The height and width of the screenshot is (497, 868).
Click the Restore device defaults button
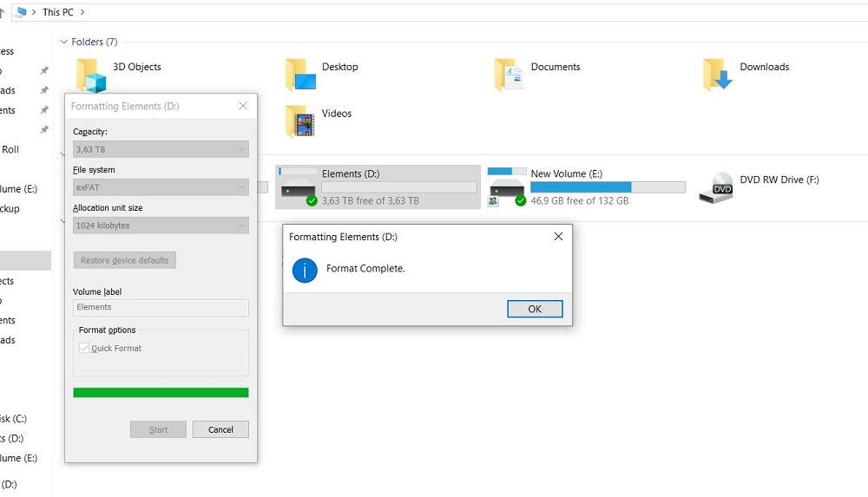coord(124,260)
